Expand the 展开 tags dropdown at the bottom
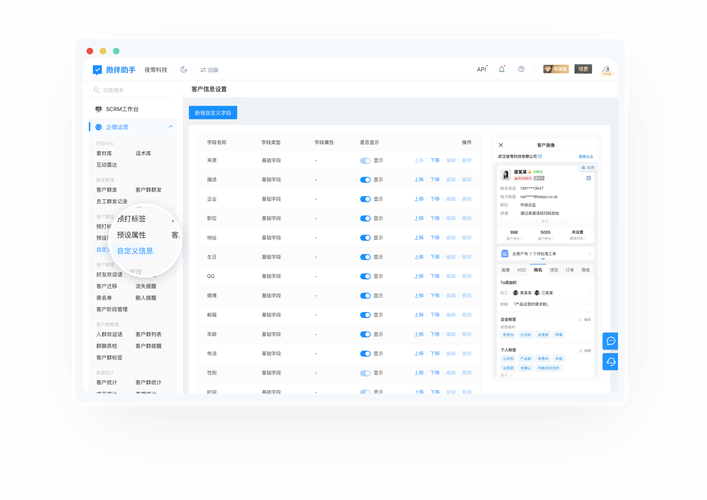 coord(506,375)
